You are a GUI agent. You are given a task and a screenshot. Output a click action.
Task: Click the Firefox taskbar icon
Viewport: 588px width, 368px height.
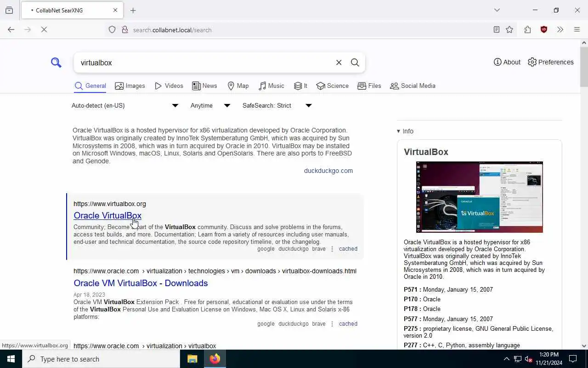(215, 359)
